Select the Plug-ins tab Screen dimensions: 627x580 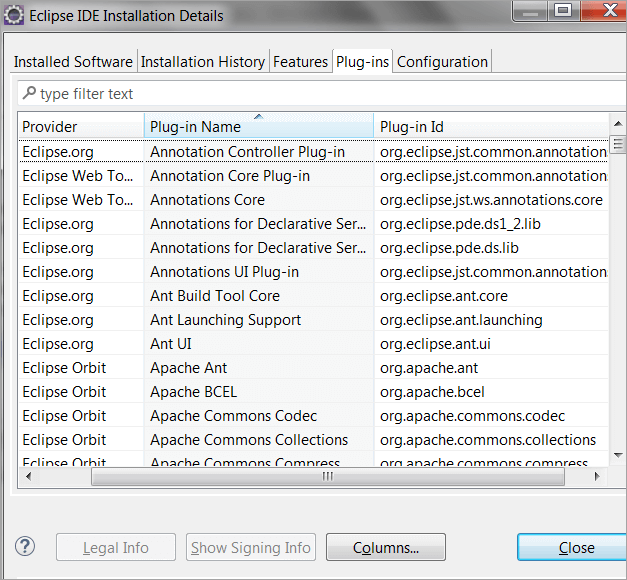click(x=362, y=61)
